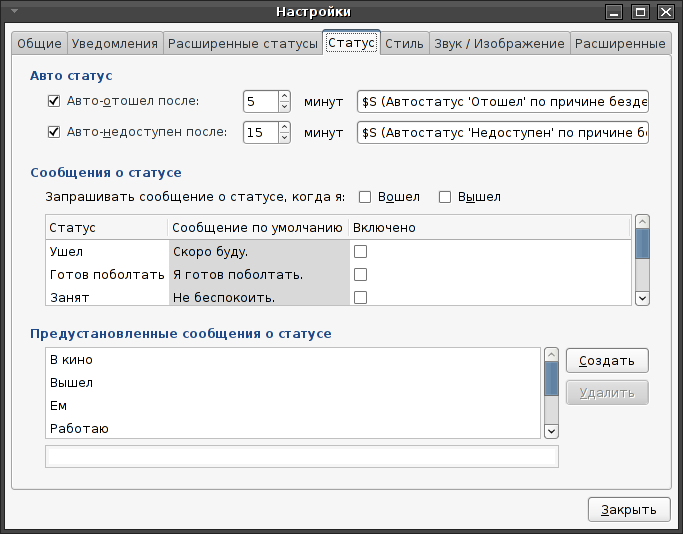The height and width of the screenshot is (534, 683).
Task: Click the preset message text field
Action: (302, 456)
